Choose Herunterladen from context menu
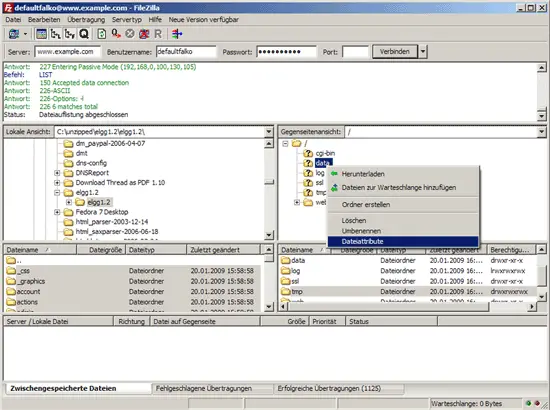The height and width of the screenshot is (410, 550). [403, 174]
